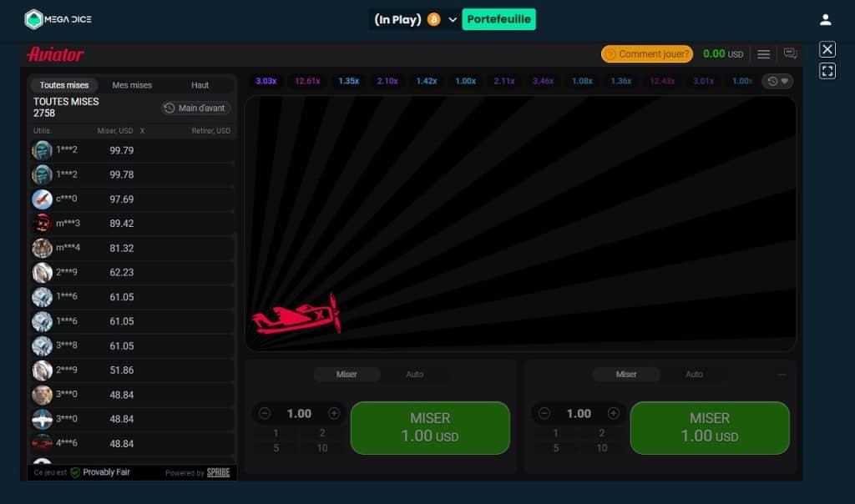Click the Mega Dice logo
This screenshot has width=855, height=504.
pyautogui.click(x=57, y=19)
